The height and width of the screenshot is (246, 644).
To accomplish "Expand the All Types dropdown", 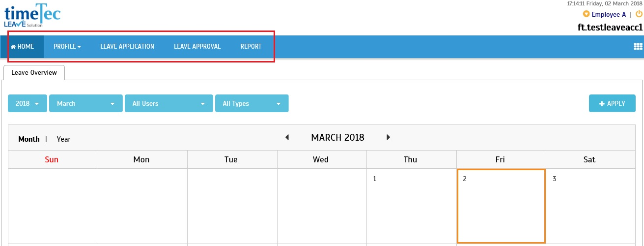I will coord(252,103).
